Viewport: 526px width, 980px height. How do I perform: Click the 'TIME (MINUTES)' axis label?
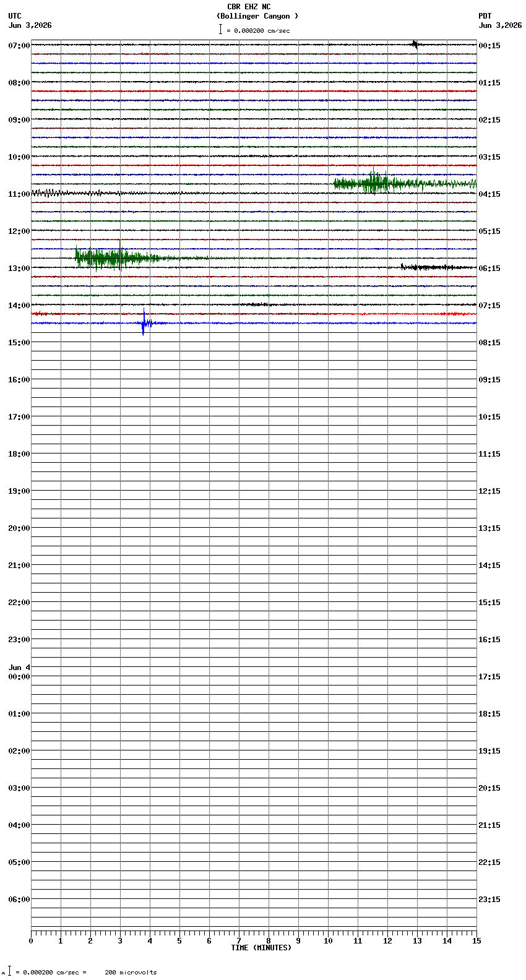click(x=261, y=947)
